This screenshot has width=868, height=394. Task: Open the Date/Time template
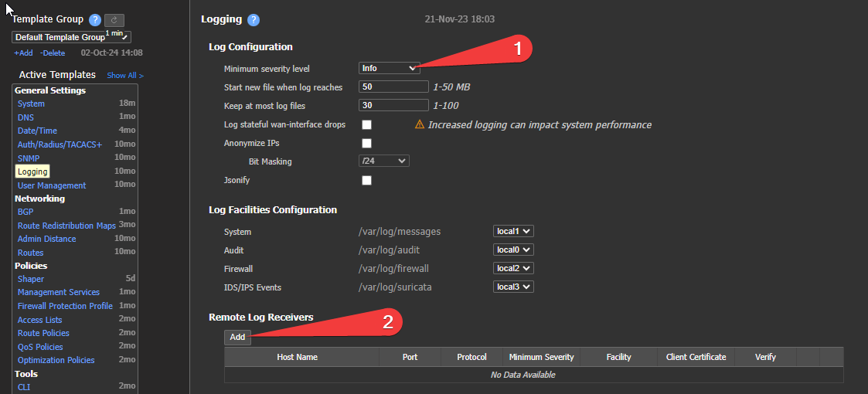pyautogui.click(x=37, y=131)
